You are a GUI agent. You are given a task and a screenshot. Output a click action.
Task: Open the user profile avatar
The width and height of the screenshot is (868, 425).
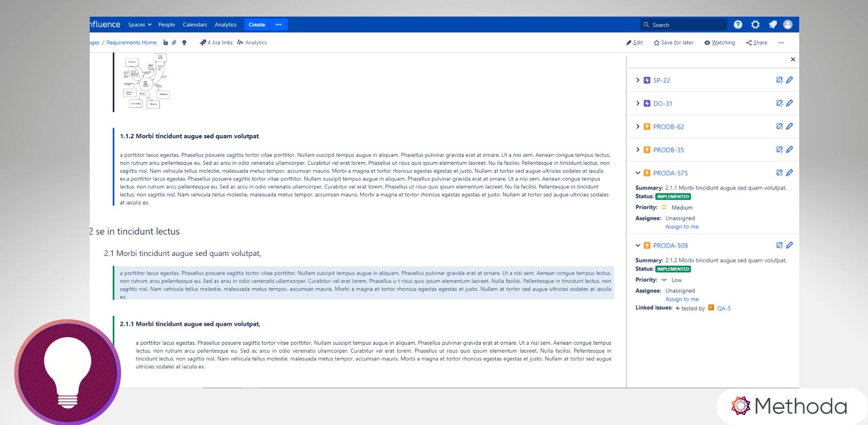coord(788,25)
